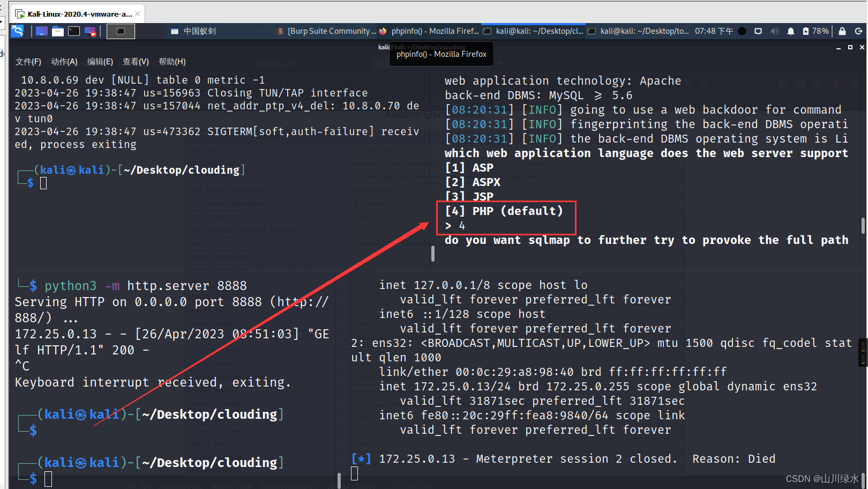The width and height of the screenshot is (868, 489).
Task: Click 'back-end DBMS: MySQL' line
Action: pyautogui.click(x=538, y=95)
